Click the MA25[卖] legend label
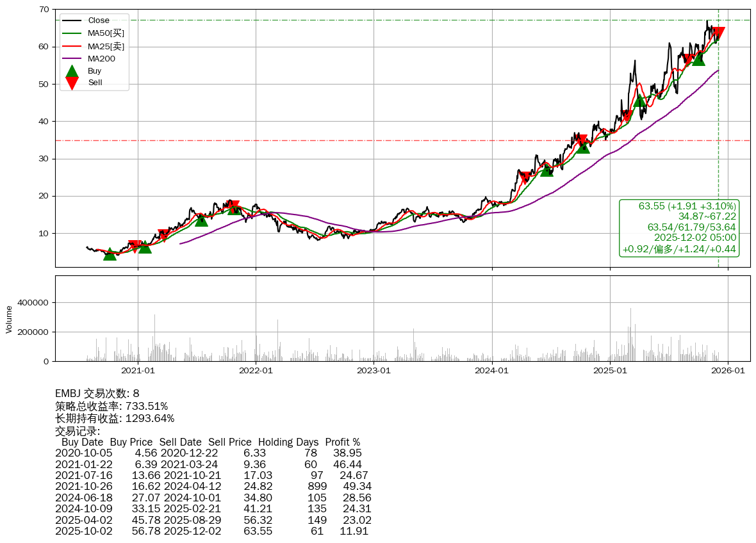756x543 pixels. [106, 46]
